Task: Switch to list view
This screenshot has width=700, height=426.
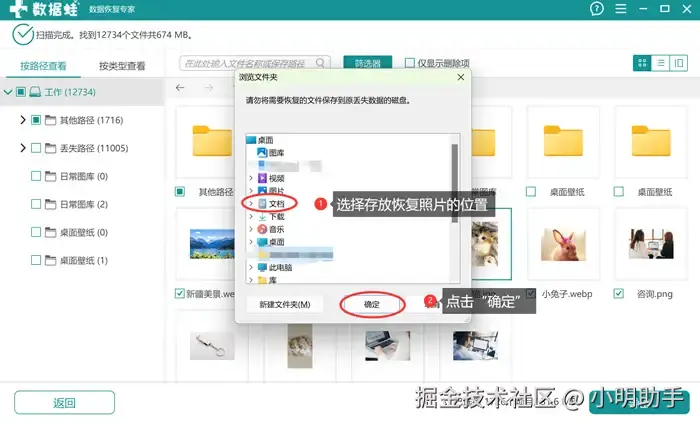Action: coord(660,63)
